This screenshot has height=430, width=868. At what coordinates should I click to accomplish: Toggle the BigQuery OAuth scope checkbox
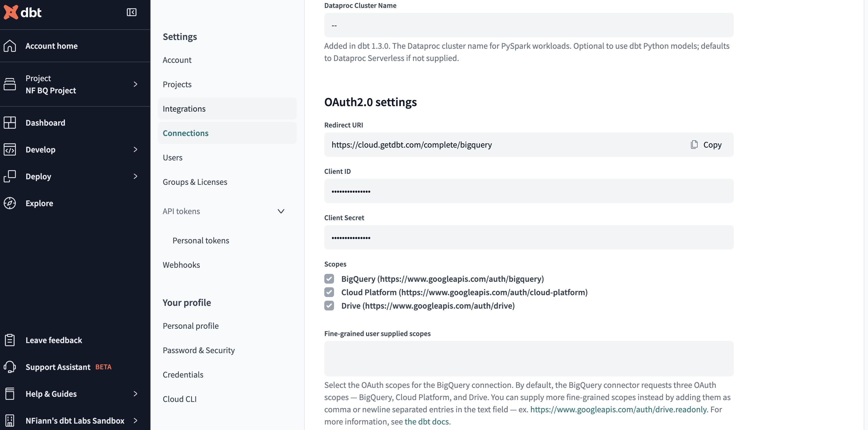click(329, 279)
